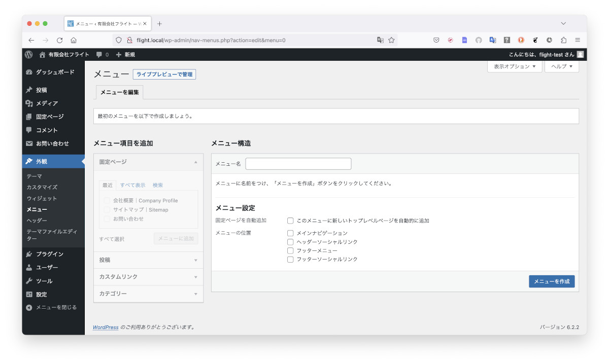This screenshot has height=364, width=609.
Task: Focus the メニュー名 text field
Action: pyautogui.click(x=298, y=164)
